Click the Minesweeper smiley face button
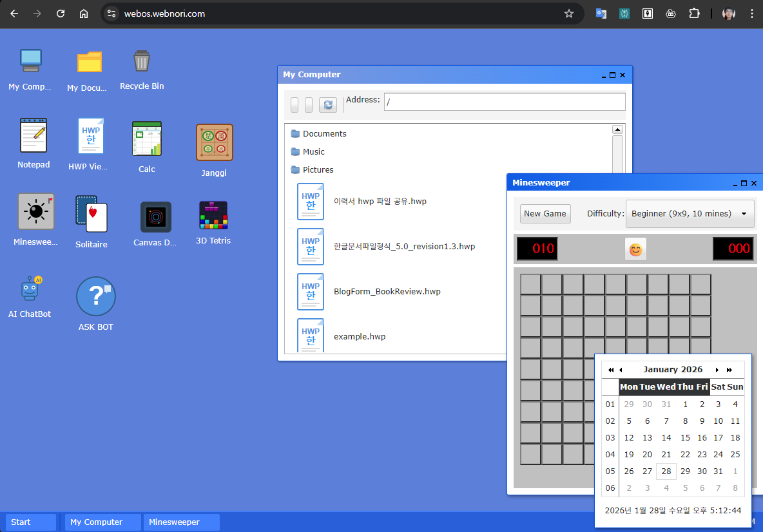 pyautogui.click(x=635, y=249)
